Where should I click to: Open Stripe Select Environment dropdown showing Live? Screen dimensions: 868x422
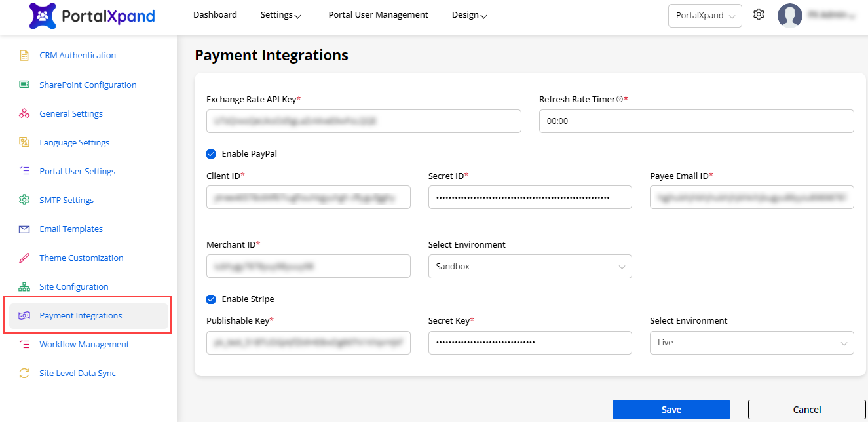coord(751,343)
